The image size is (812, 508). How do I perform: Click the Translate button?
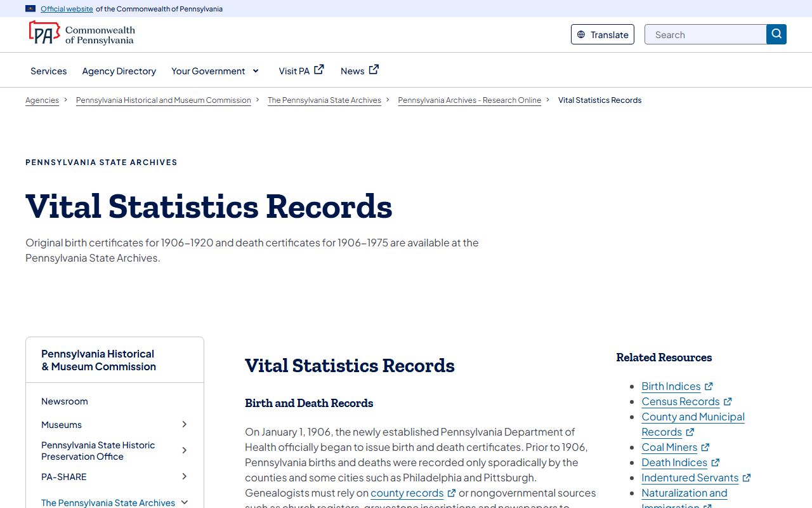click(603, 34)
